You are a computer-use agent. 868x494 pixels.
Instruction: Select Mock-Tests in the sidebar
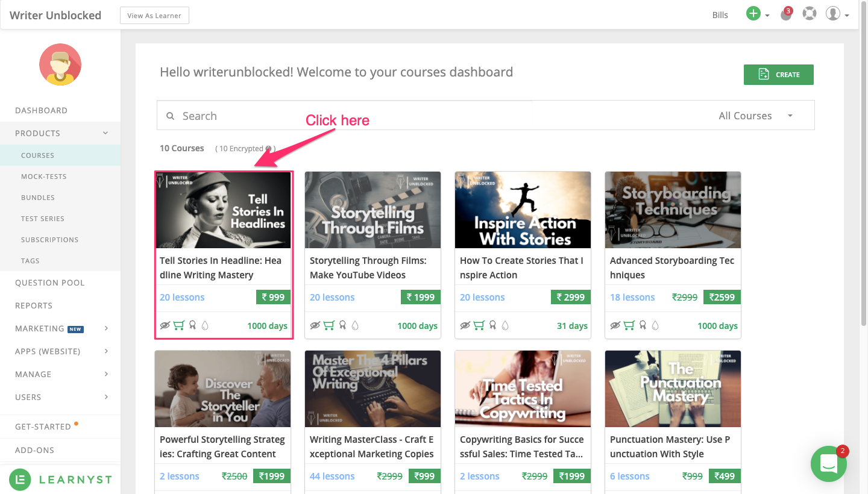(x=60, y=177)
